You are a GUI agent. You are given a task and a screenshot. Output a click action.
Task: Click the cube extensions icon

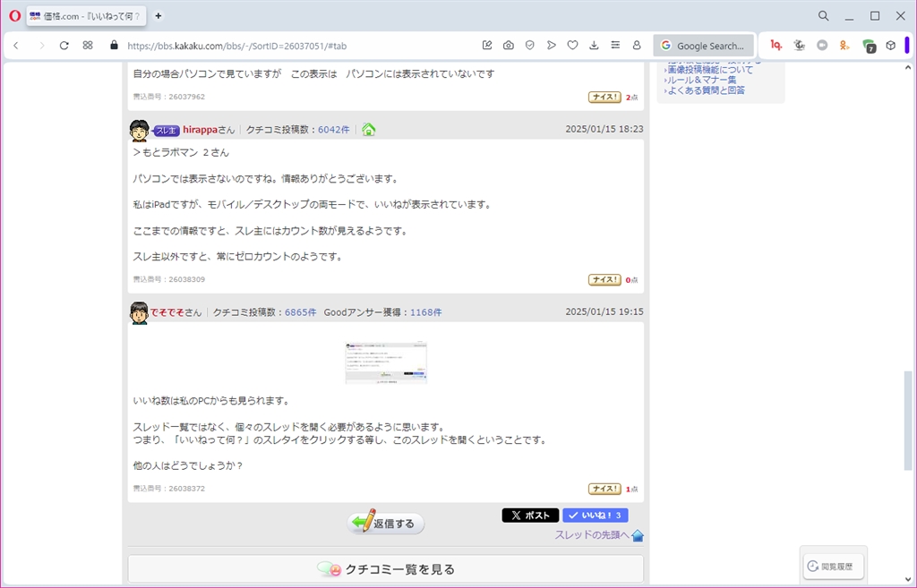[x=891, y=45]
